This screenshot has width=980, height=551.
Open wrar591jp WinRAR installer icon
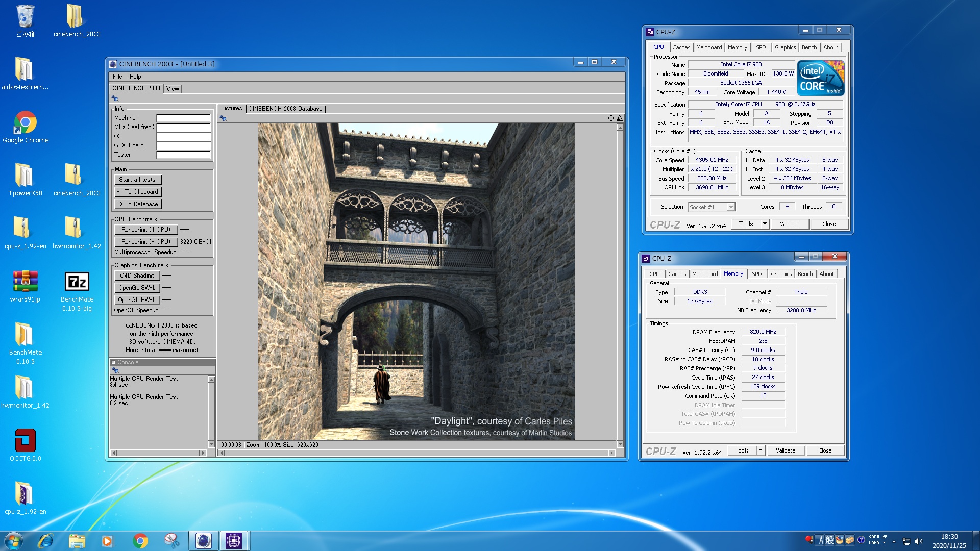[x=25, y=286]
